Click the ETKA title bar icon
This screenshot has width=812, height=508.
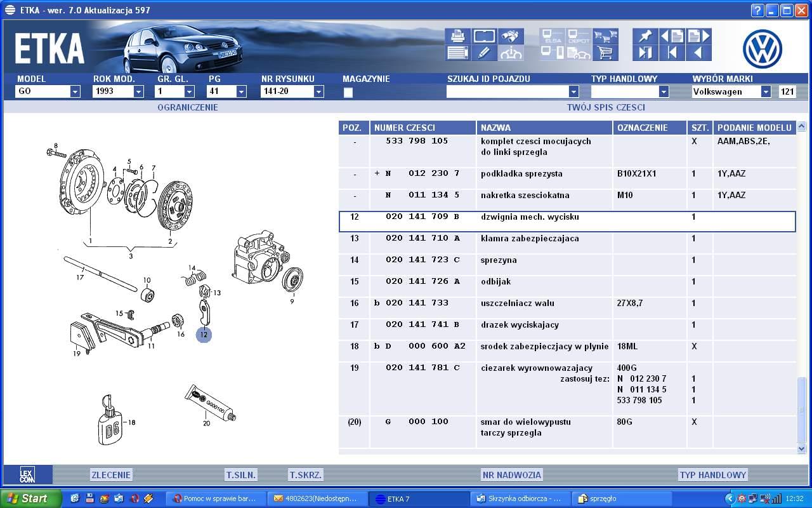click(10, 10)
